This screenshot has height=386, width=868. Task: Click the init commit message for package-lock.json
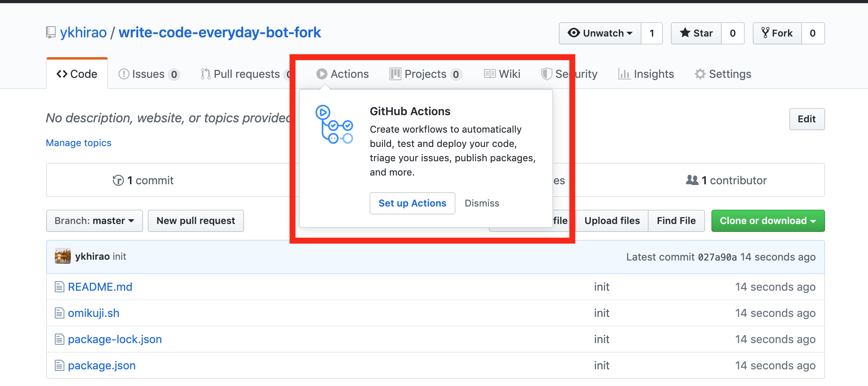[x=602, y=339]
